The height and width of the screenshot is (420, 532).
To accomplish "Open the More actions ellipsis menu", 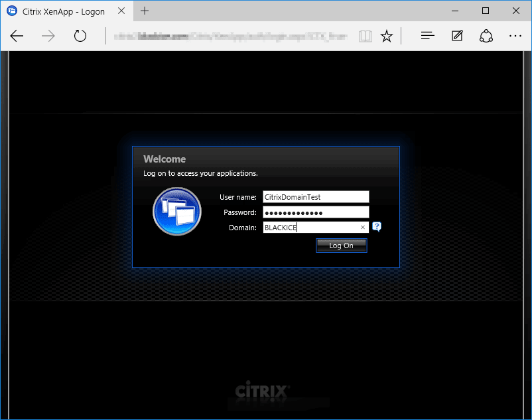I will pos(515,36).
